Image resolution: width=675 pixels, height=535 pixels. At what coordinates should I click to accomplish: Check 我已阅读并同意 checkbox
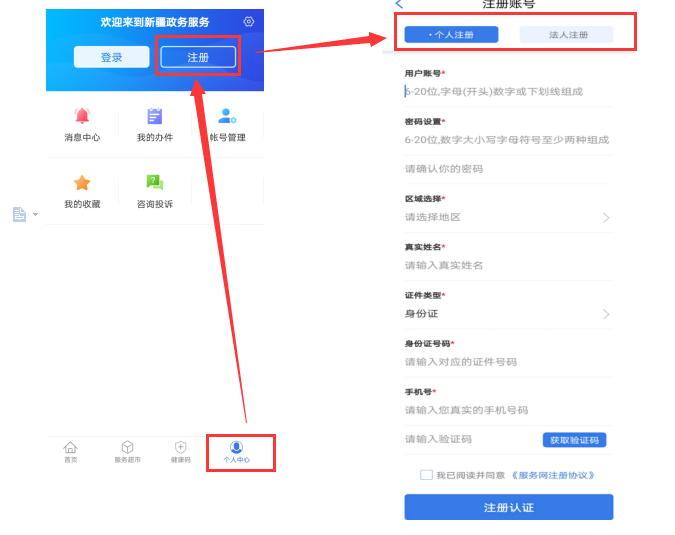[x=426, y=475]
